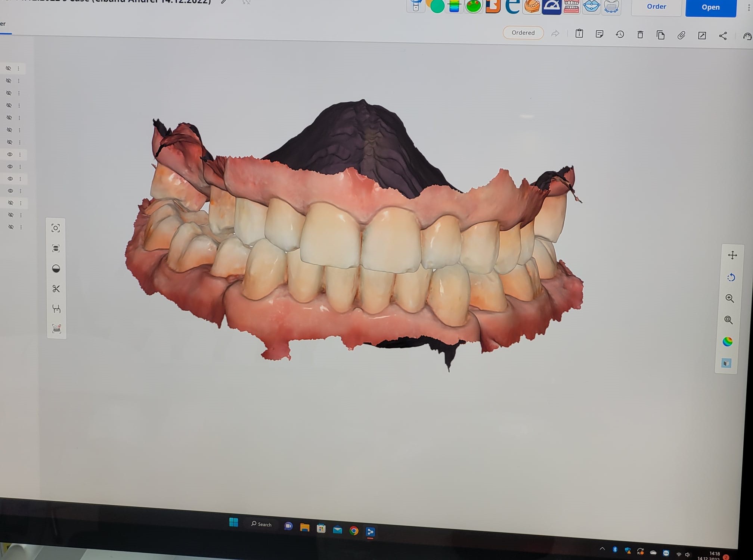Image resolution: width=753 pixels, height=560 pixels.
Task: Click the zoom in magnifier icon
Action: tap(729, 298)
